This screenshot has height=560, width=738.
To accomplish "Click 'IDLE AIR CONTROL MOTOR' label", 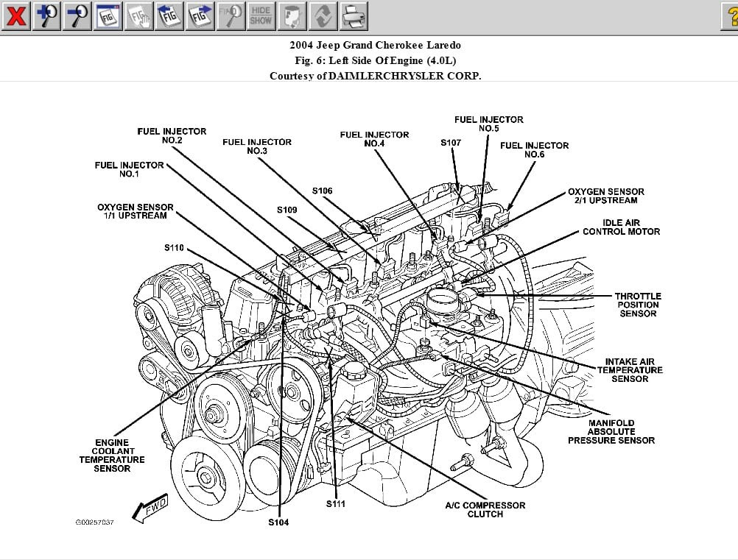I will (x=622, y=227).
